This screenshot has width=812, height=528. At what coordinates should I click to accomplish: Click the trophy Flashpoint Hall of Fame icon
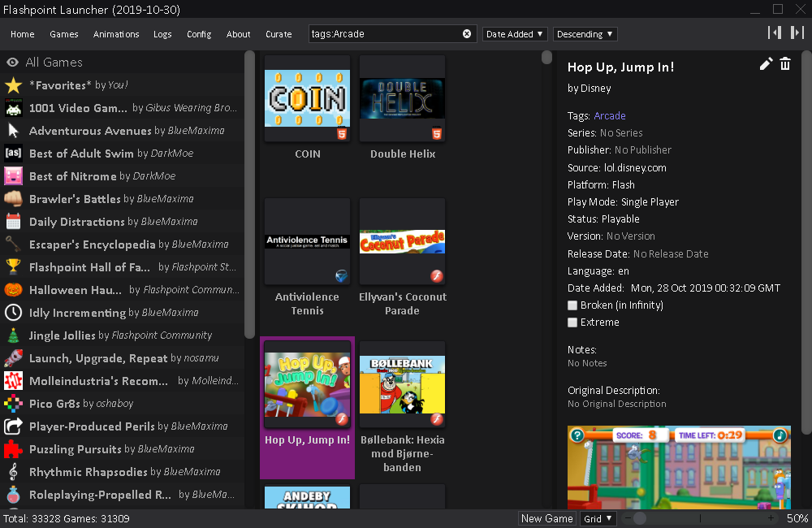(13, 267)
